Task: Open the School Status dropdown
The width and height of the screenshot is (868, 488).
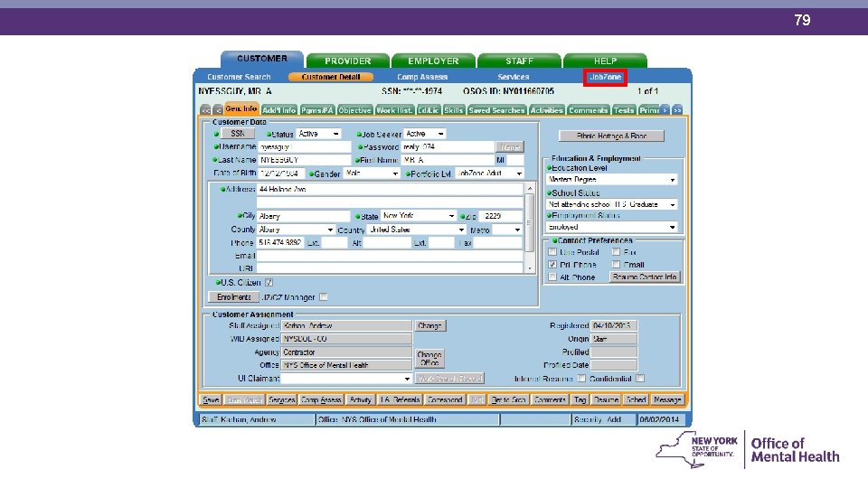Action: (x=673, y=204)
